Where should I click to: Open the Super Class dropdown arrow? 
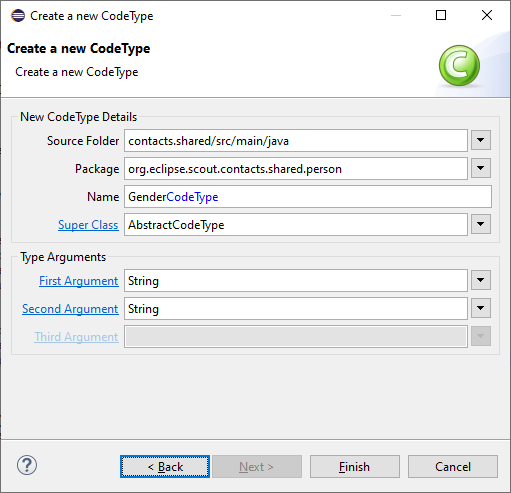point(481,224)
